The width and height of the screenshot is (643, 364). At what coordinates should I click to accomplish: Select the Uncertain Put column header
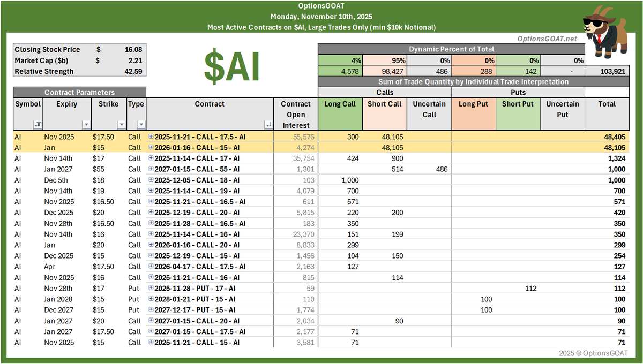(x=562, y=114)
